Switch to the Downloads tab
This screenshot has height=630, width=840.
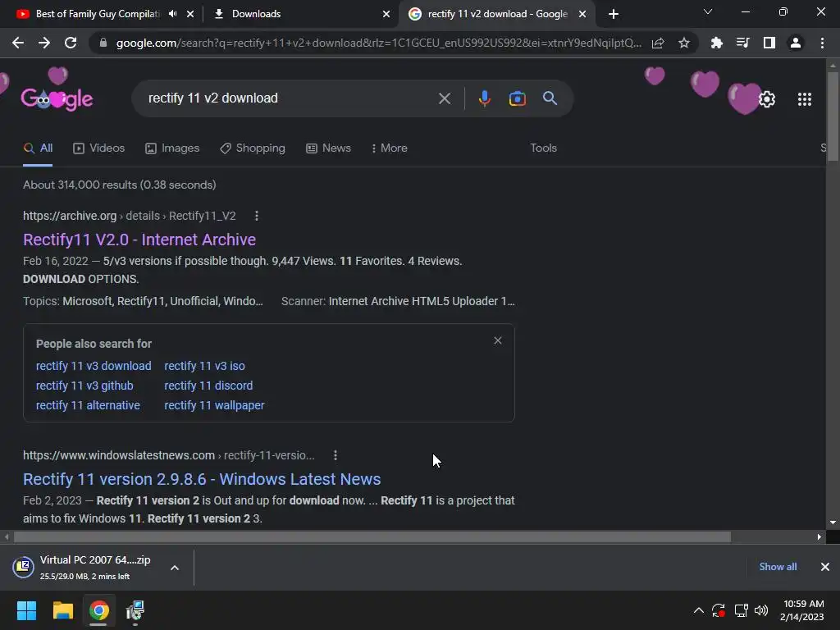[256, 14]
